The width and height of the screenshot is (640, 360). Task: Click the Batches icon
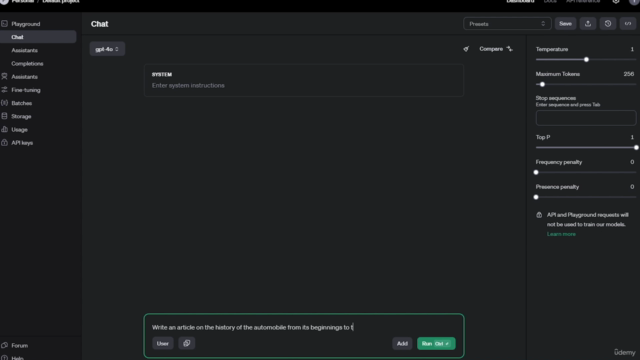(4, 103)
